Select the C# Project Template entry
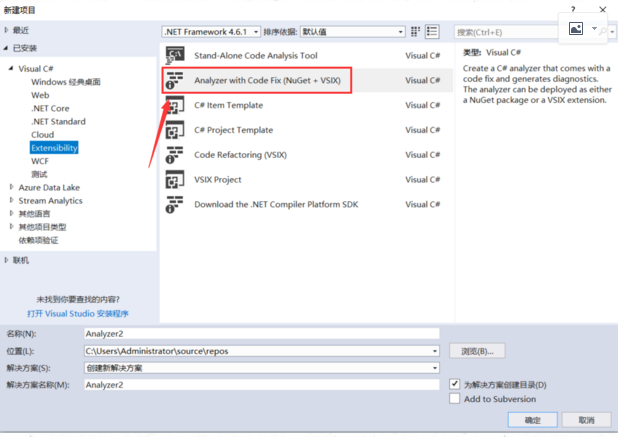 pyautogui.click(x=307, y=130)
